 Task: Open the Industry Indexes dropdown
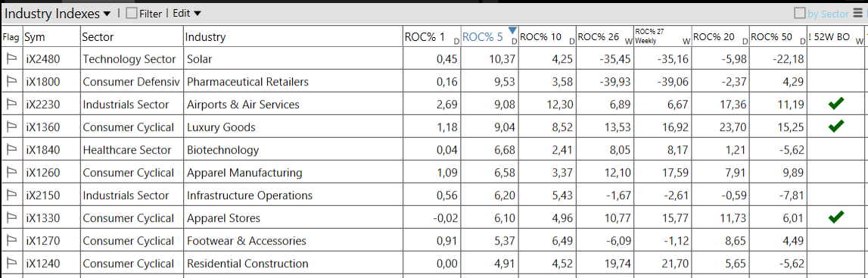pos(58,14)
